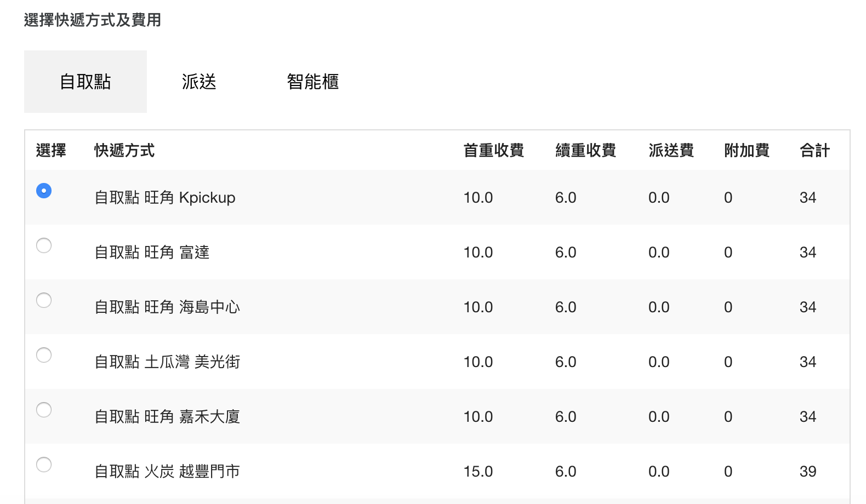
Task: Switch to the 智能櫃 tab
Action: point(312,82)
